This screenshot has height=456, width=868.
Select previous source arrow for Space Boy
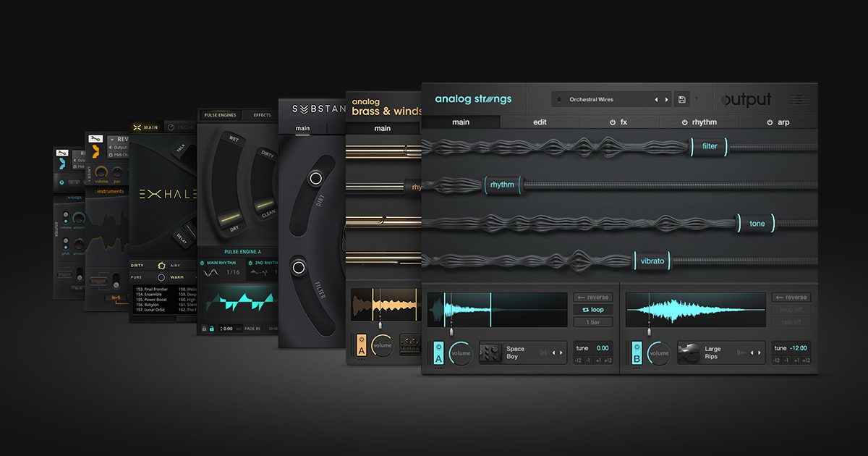(553, 352)
